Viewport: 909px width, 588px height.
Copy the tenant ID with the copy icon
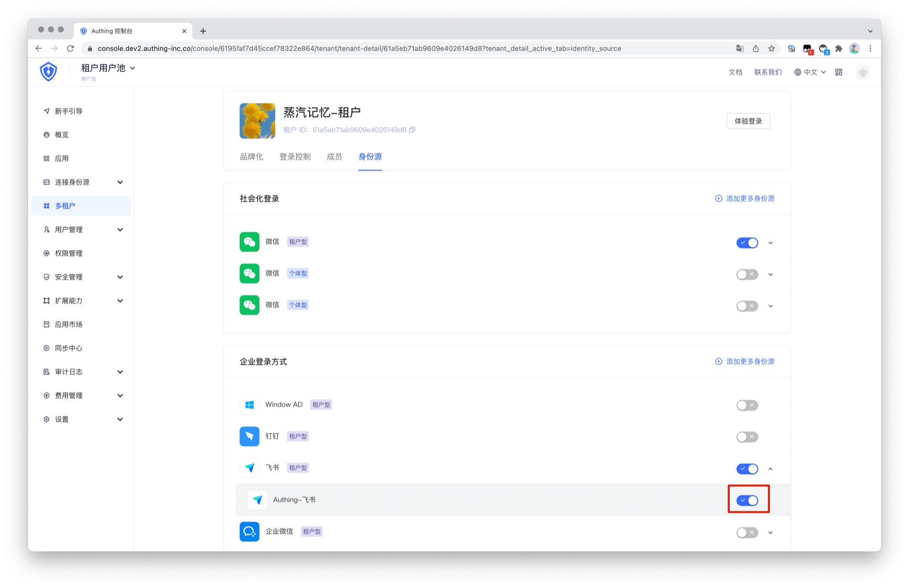click(x=412, y=130)
